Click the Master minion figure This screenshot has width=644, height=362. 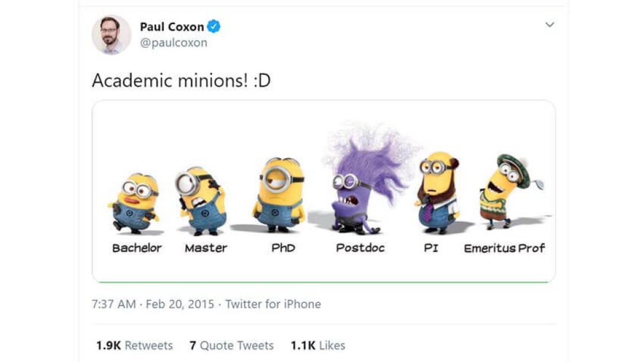coord(201,201)
